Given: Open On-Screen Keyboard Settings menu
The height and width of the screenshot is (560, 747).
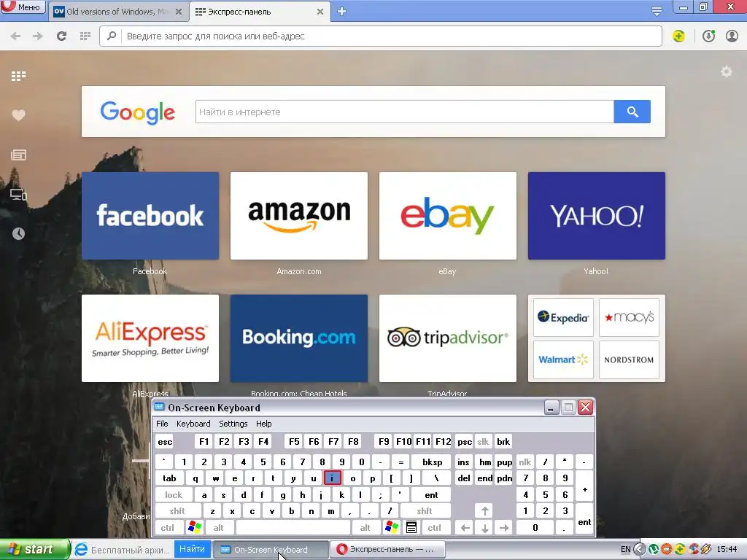Looking at the screenshot, I should click(x=233, y=424).
